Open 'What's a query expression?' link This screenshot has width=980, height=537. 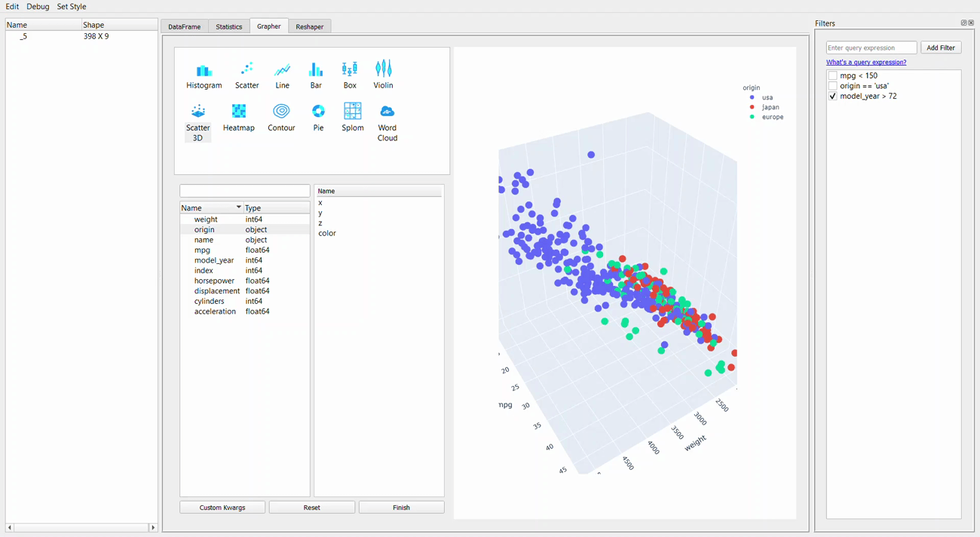click(866, 63)
